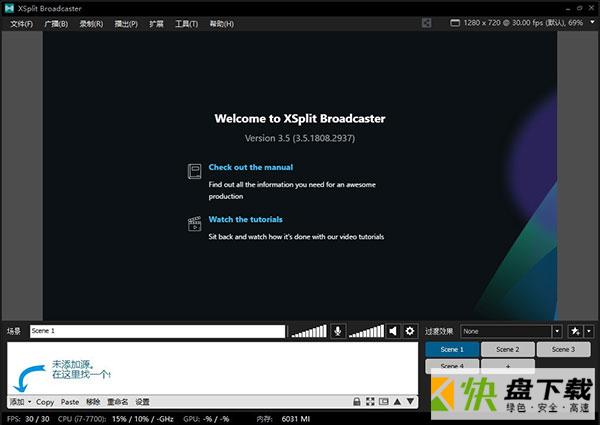Open source 设置 settings

(142, 402)
